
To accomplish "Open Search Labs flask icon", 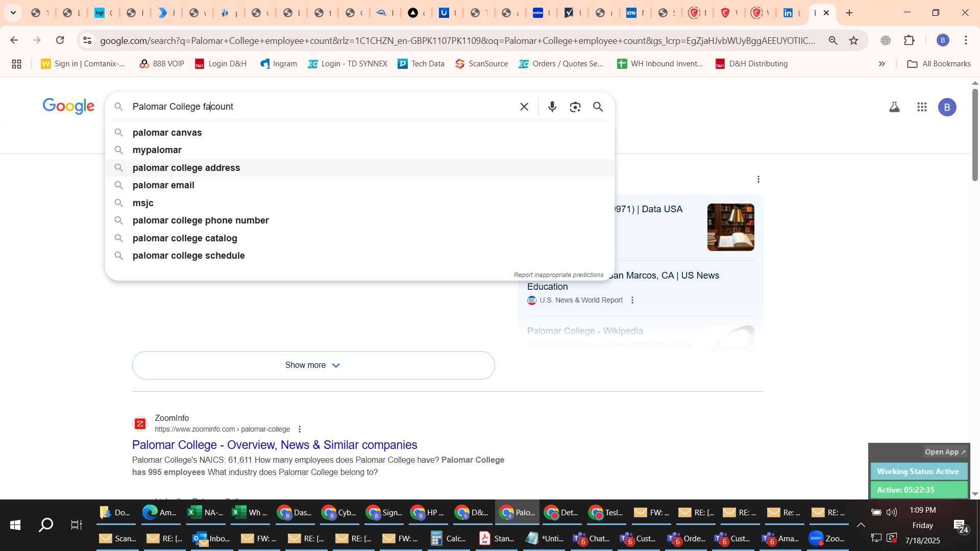I will [x=894, y=107].
